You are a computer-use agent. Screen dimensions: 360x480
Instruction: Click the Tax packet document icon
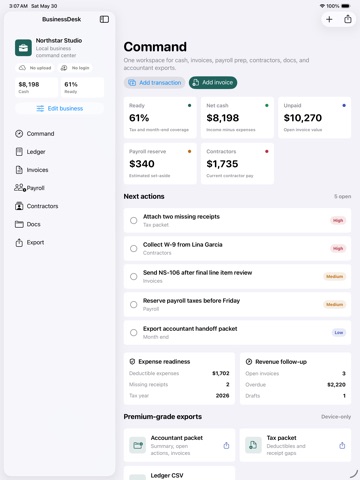(253, 445)
